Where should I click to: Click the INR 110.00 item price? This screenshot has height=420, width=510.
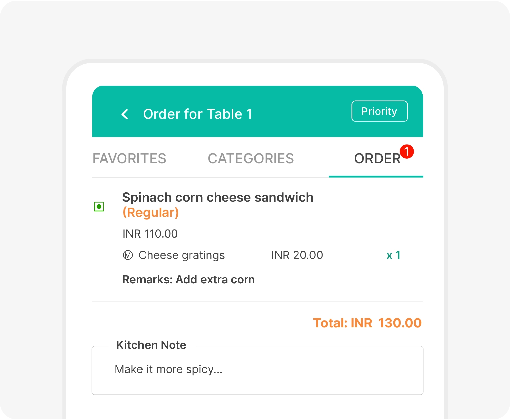150,234
